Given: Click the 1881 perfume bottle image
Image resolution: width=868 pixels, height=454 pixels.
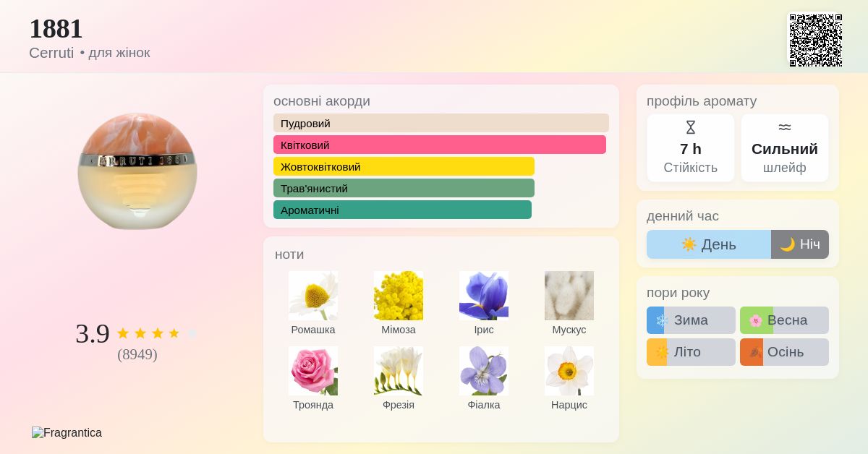Looking at the screenshot, I should click(137, 171).
